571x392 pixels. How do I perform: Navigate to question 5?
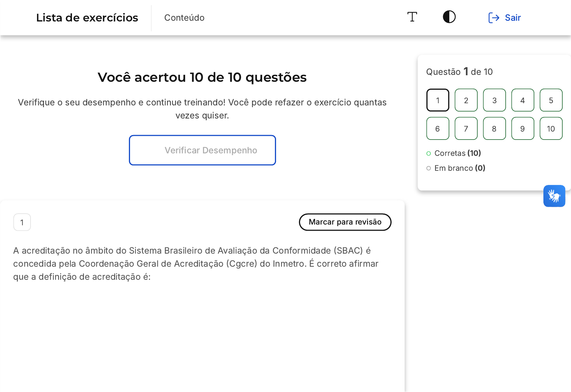[551, 100]
